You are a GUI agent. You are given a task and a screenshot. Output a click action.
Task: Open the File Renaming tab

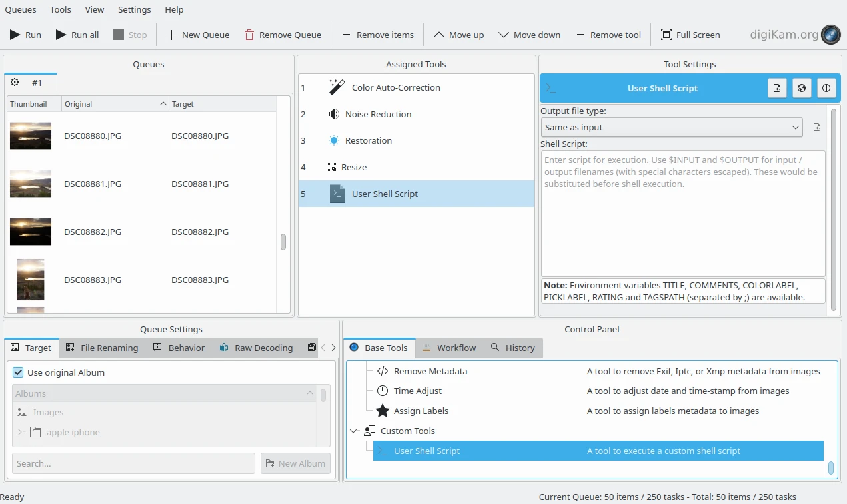pyautogui.click(x=101, y=348)
